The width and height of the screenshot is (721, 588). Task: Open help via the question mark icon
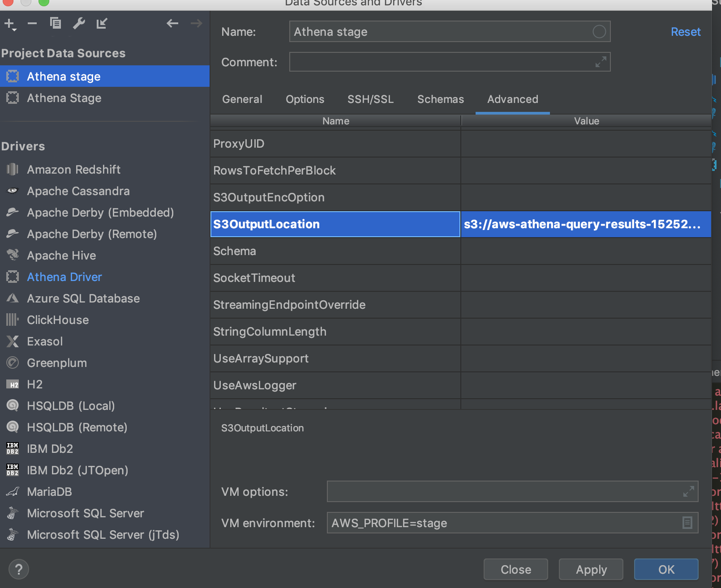pyautogui.click(x=19, y=569)
